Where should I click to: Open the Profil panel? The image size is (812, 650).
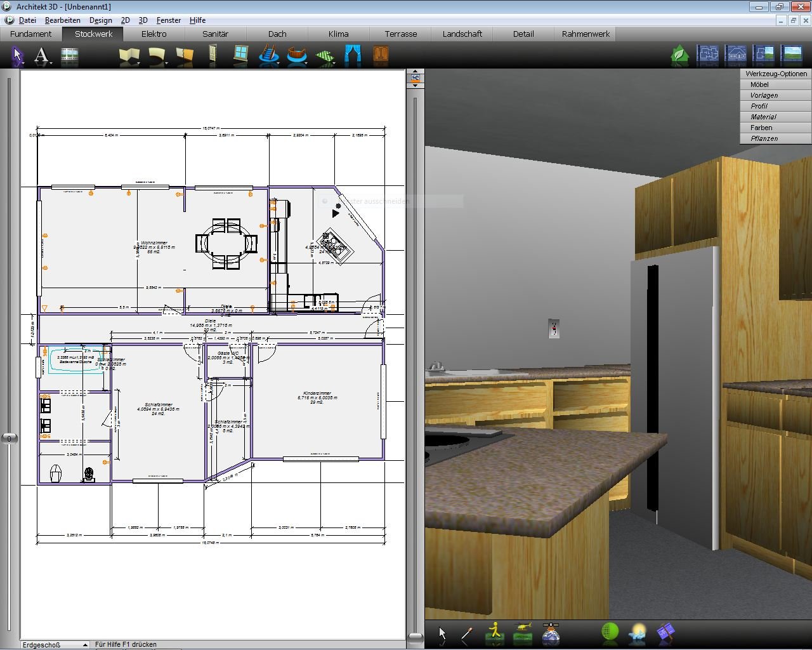[776, 106]
